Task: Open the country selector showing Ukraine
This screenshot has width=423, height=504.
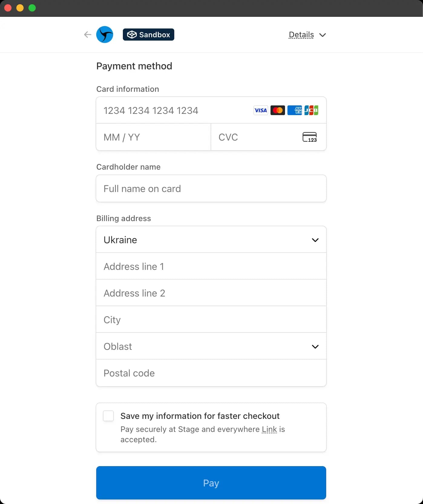Action: (x=211, y=240)
